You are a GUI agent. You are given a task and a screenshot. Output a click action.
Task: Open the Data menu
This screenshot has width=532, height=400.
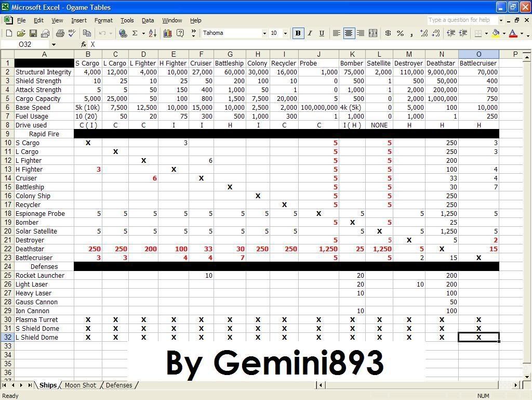point(148,20)
